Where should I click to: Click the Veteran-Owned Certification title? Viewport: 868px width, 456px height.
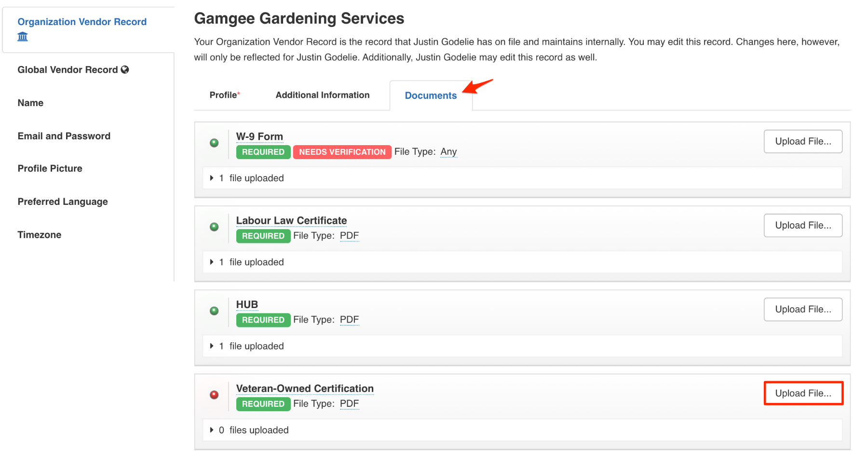[305, 389]
